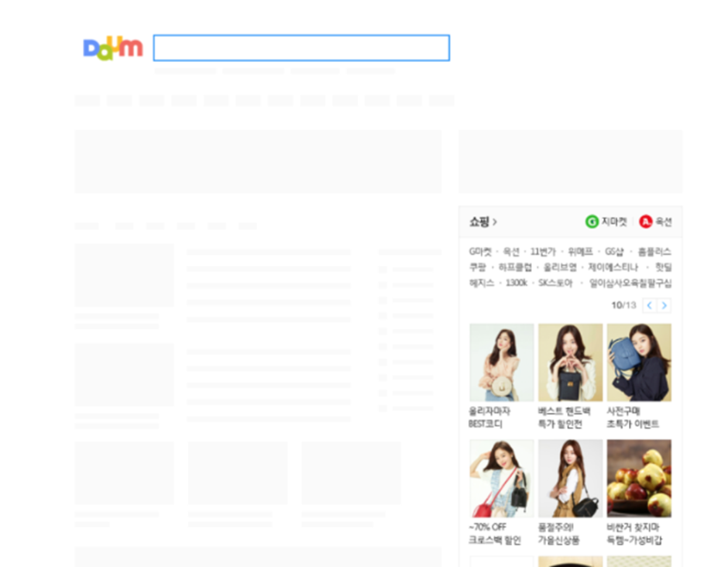Click the 지마켓 label in shopping header
The height and width of the screenshot is (567, 728).
614,222
